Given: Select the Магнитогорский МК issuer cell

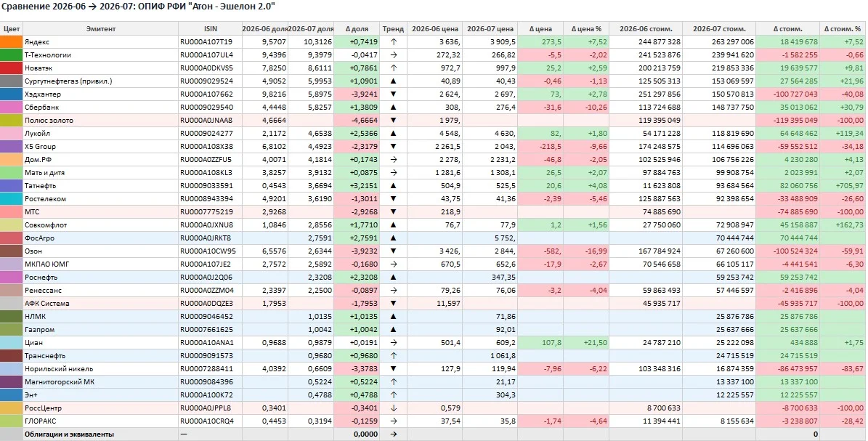Looking at the screenshot, I should point(101,382).
